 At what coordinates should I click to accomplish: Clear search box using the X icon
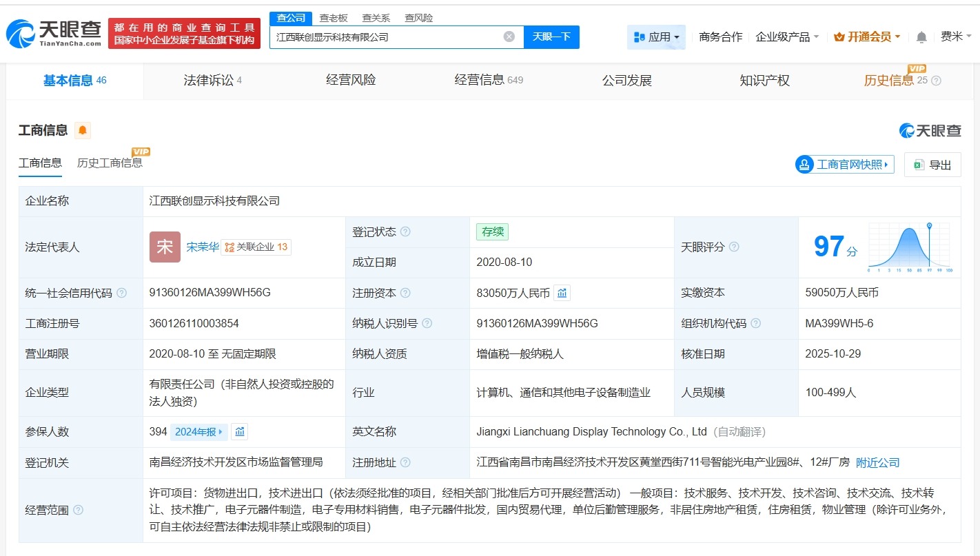coord(509,37)
